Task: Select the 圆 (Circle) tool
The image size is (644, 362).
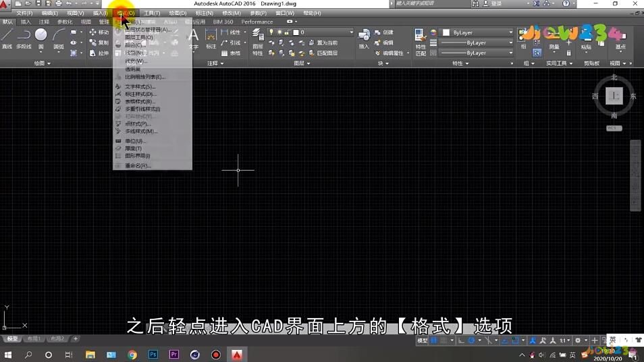Action: tap(41, 39)
